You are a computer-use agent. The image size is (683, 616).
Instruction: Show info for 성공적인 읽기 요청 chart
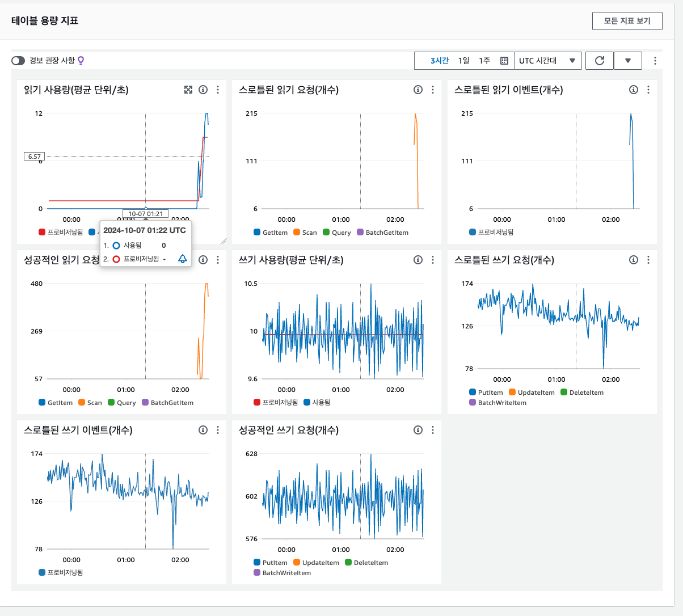(x=203, y=260)
